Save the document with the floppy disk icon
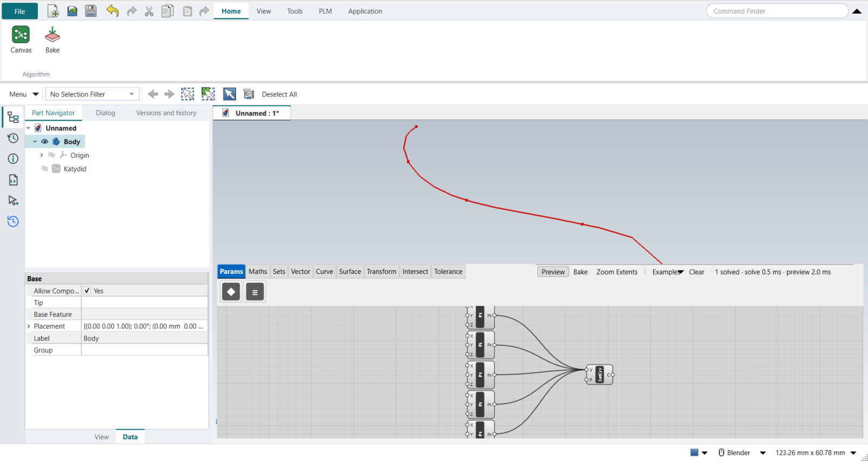Image resolution: width=868 pixels, height=461 pixels. (x=91, y=11)
